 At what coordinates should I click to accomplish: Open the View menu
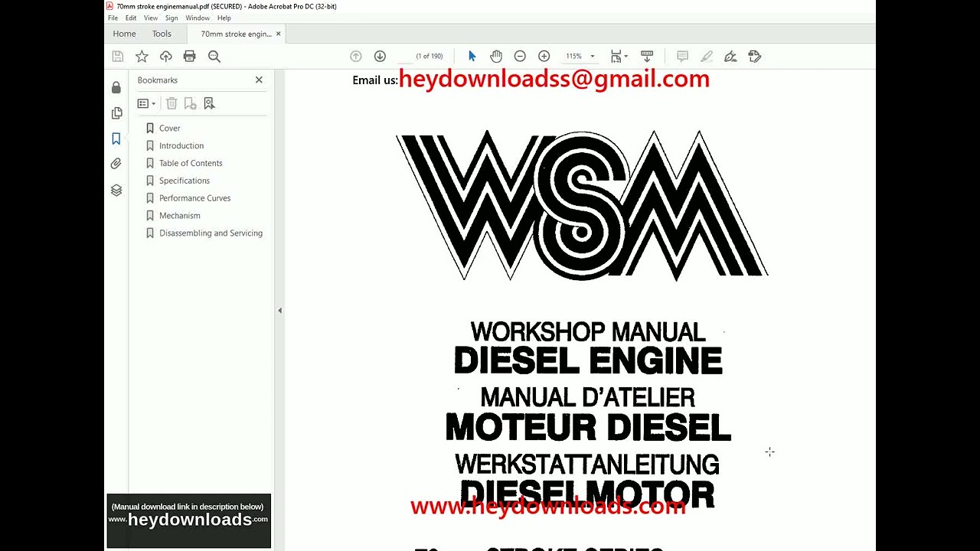[151, 18]
